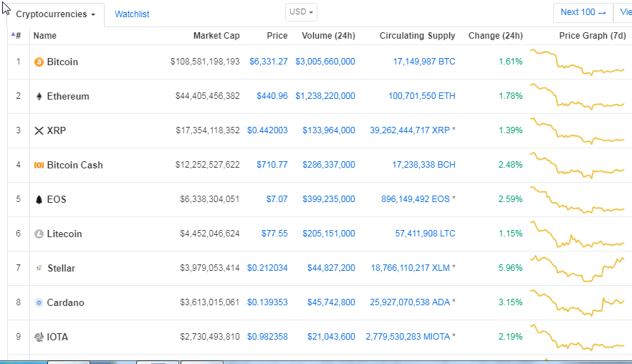
Task: Click Bitcoin supply 17,149,987 BTC
Action: pos(424,62)
